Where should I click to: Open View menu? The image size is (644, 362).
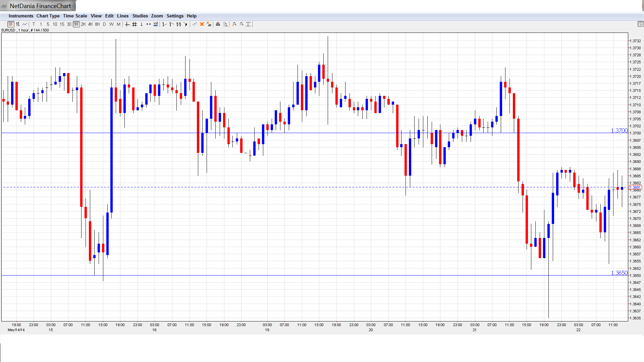(96, 16)
